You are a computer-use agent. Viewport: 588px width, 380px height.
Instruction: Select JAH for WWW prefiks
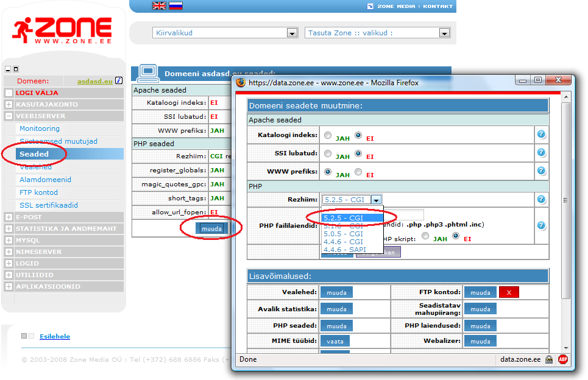pyautogui.click(x=328, y=172)
